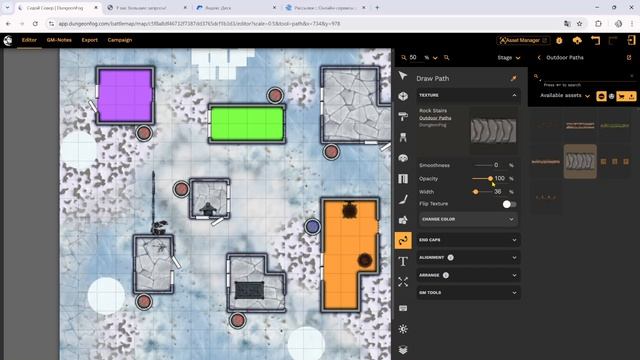Click the undo arrow in top bar
The image size is (640, 360).
pyautogui.click(x=596, y=40)
